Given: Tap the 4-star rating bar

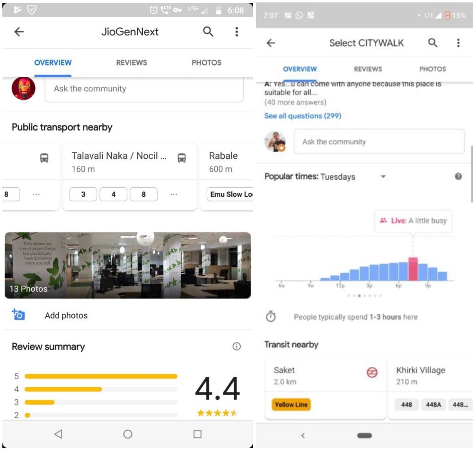Looking at the screenshot, I should pyautogui.click(x=101, y=389).
